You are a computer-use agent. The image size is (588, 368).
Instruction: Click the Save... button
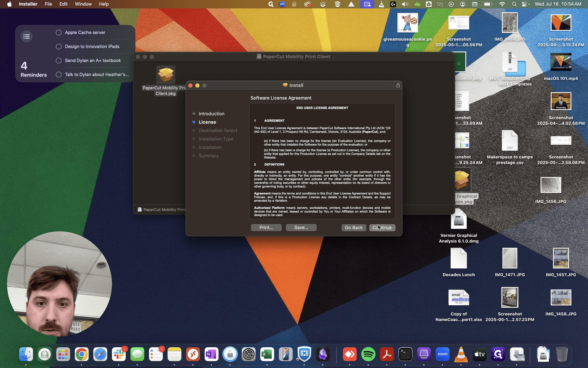(x=301, y=227)
